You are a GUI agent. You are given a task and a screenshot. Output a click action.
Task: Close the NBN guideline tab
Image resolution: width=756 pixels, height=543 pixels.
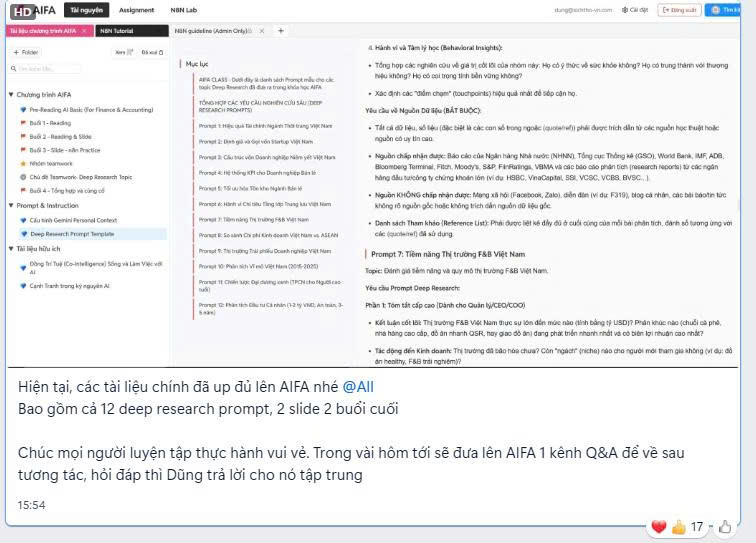click(262, 31)
